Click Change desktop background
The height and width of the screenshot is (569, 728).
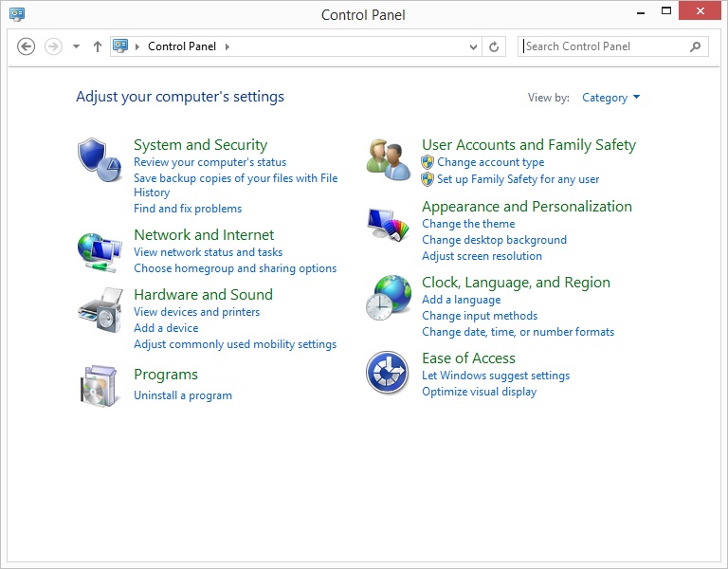(x=494, y=240)
